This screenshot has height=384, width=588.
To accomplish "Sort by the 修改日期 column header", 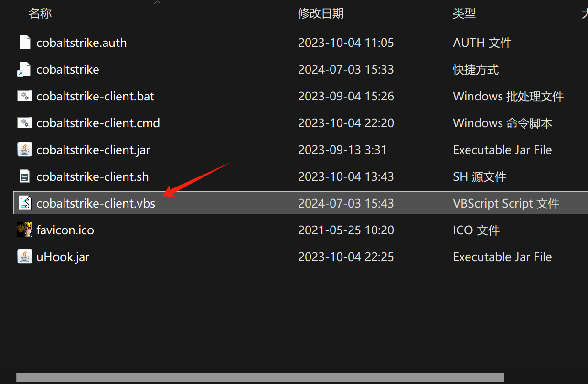I will [321, 13].
